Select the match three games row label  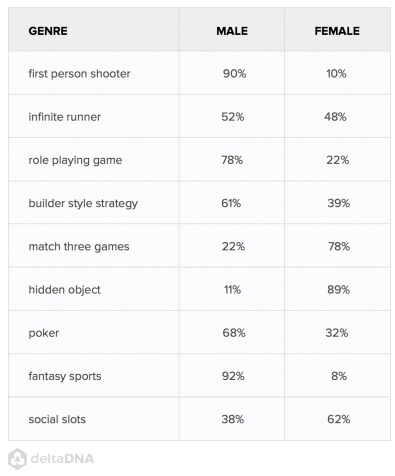click(x=79, y=247)
